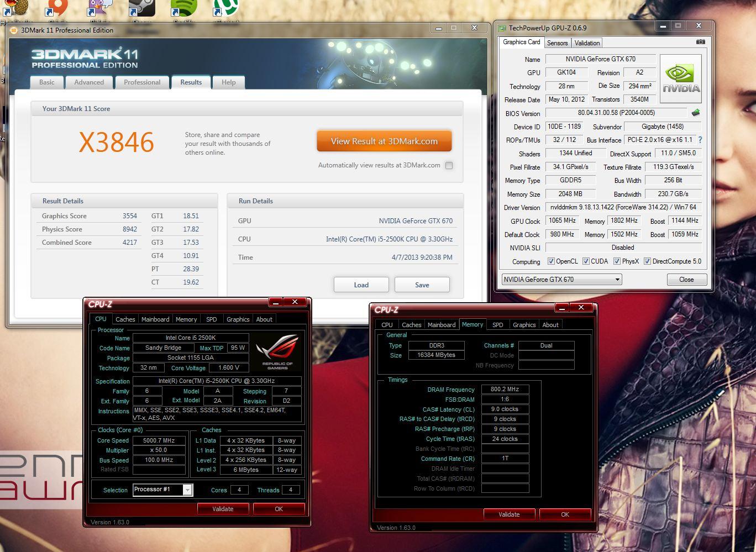This screenshot has width=756, height=552.
Task: Click the 3DMark 11 title bar icon
Action: point(14,30)
